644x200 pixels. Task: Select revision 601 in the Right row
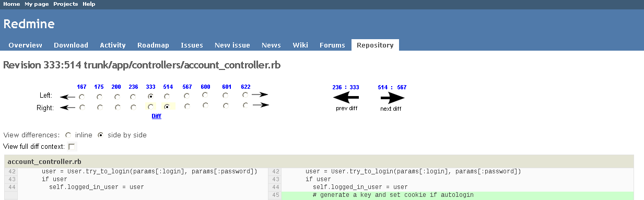pos(226,106)
